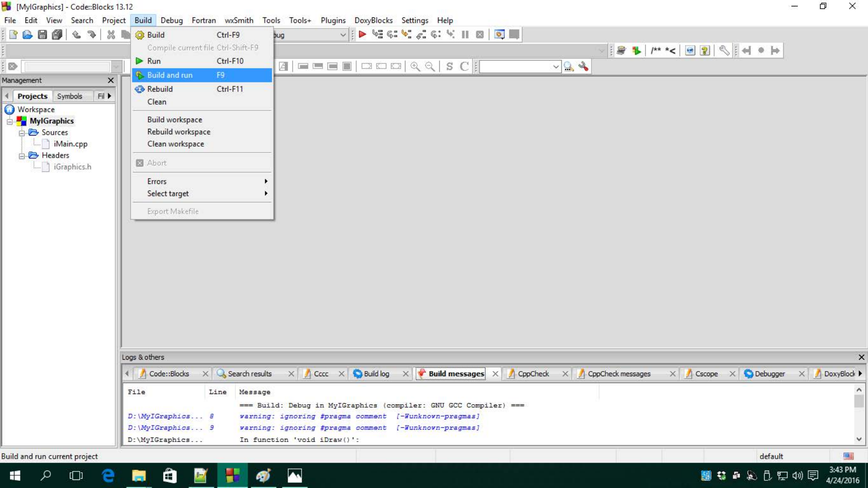The image size is (868, 488).
Task: Click the Undo toolbar icon
Action: point(76,35)
